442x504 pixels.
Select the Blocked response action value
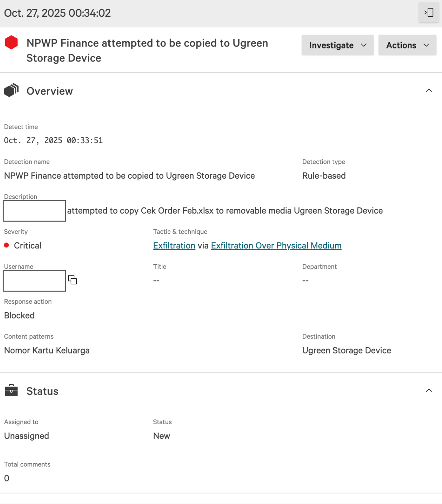click(19, 315)
